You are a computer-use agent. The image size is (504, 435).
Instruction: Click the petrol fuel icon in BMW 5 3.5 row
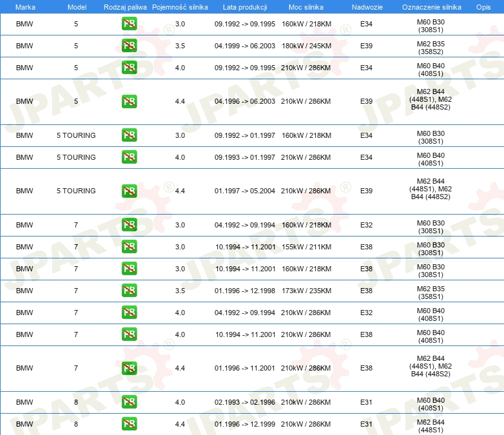[x=129, y=46]
